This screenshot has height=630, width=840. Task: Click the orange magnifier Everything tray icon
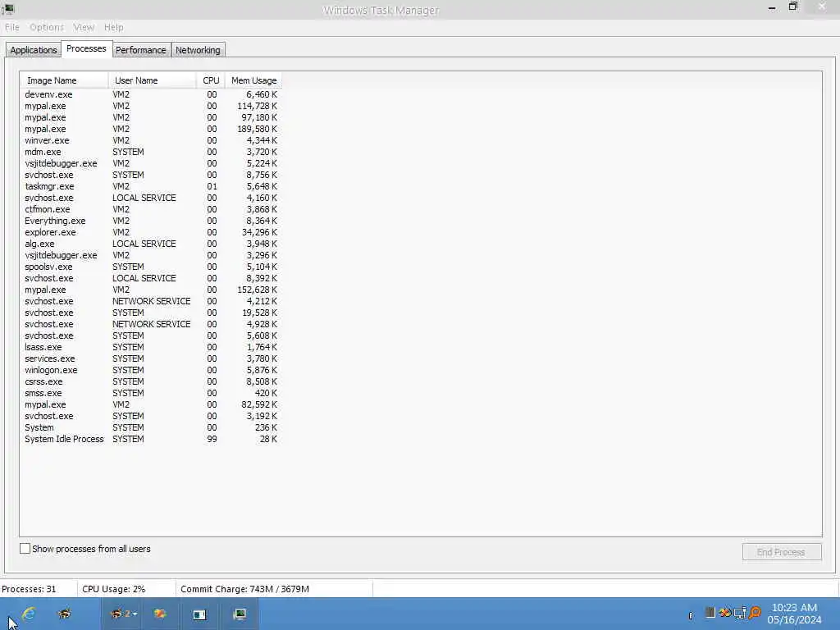click(755, 612)
